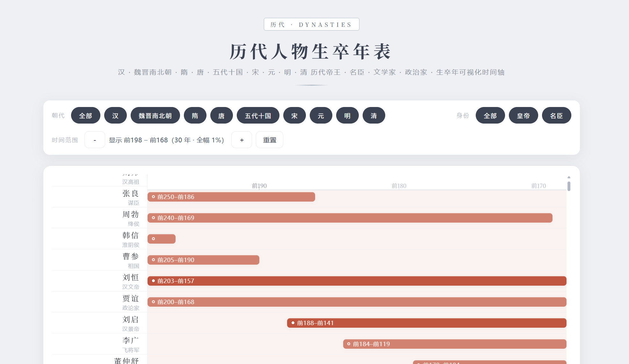Image resolution: width=629 pixels, height=364 pixels.
Task: Click the title 历代人物生卒年表
Action: tap(311, 52)
